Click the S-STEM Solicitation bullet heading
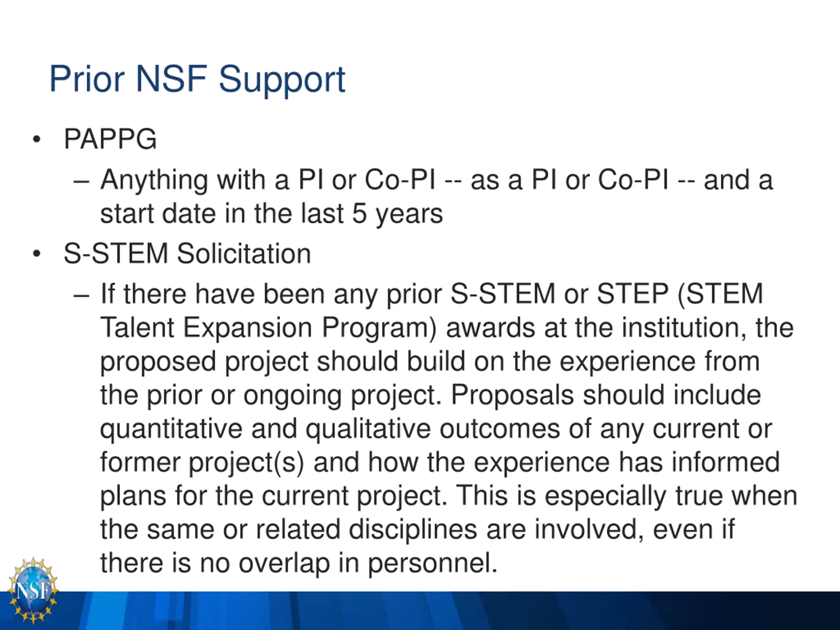Viewport: 840px width, 630px height. coord(187,254)
